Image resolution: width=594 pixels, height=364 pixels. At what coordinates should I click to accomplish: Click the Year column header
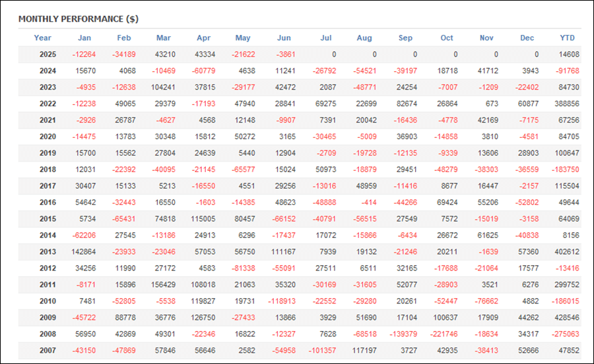[x=42, y=38]
